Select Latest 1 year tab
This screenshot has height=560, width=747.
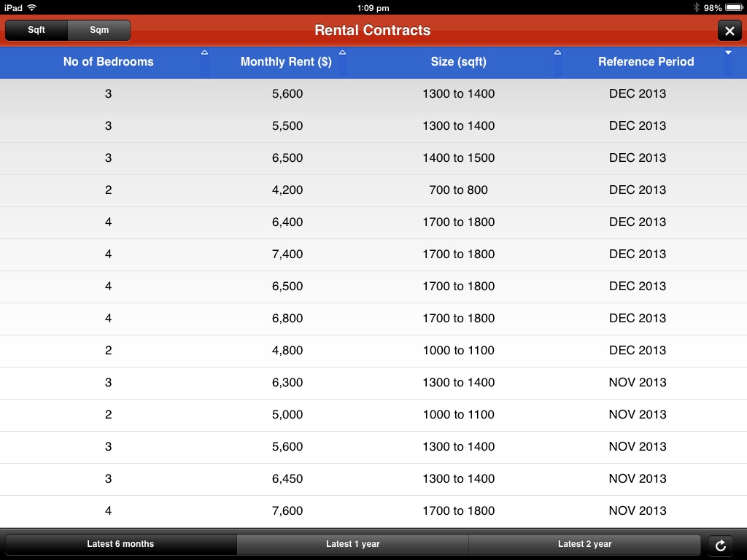(352, 544)
